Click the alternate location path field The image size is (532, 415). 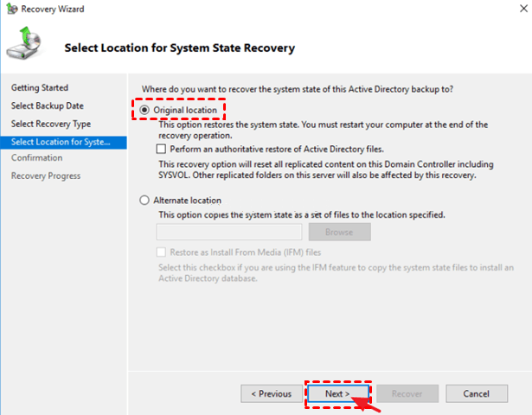pos(229,232)
